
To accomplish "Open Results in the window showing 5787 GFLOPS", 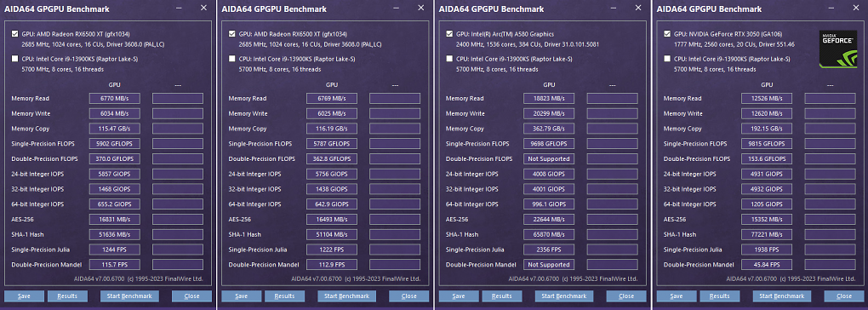I will tap(284, 296).
